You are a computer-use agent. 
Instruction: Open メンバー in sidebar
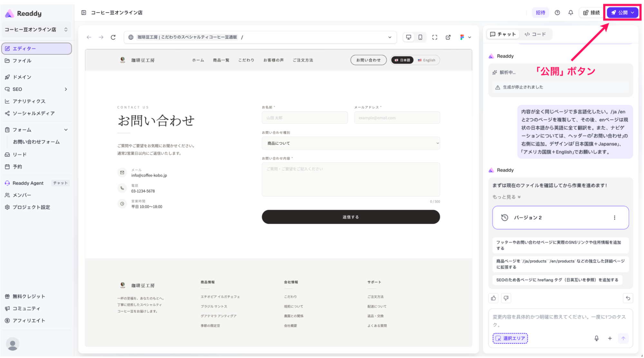click(x=36, y=195)
